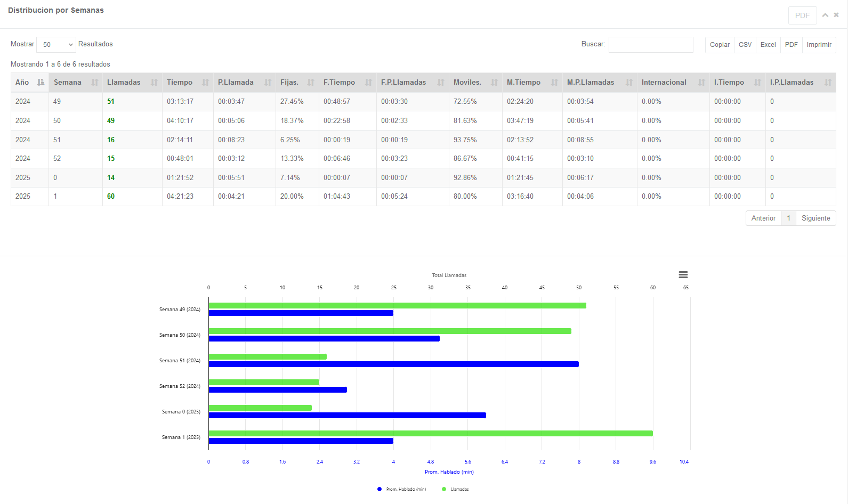This screenshot has width=848, height=504.
Task: Open the chart hamburger context menu
Action: click(683, 275)
